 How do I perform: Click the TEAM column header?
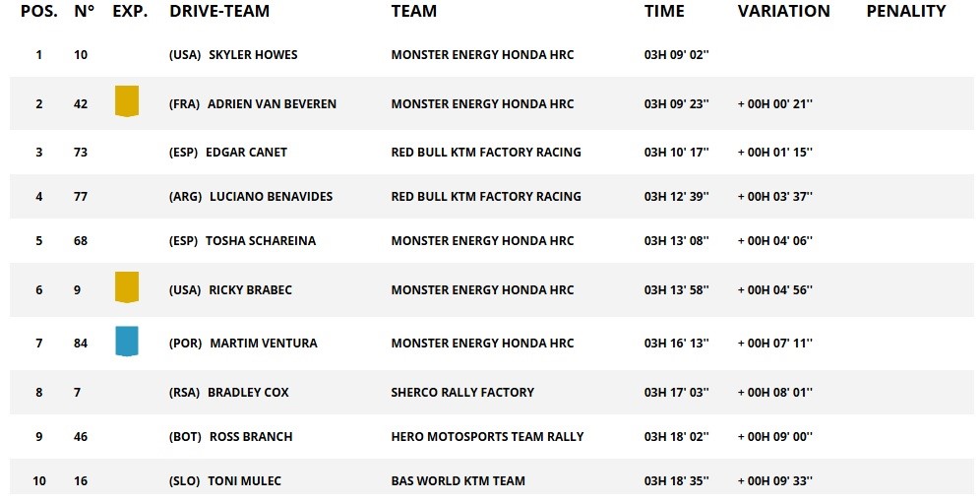(413, 12)
